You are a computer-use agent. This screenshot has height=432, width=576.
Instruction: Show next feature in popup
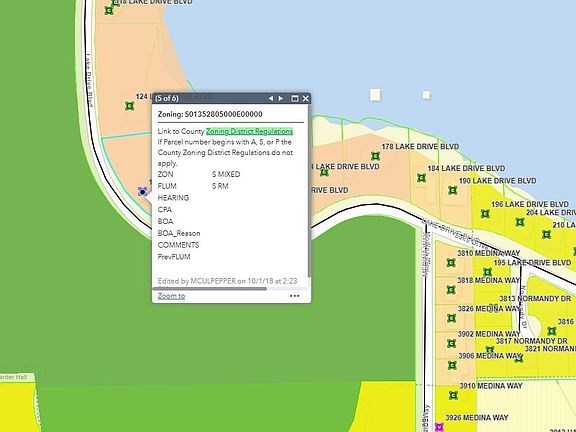(x=281, y=98)
